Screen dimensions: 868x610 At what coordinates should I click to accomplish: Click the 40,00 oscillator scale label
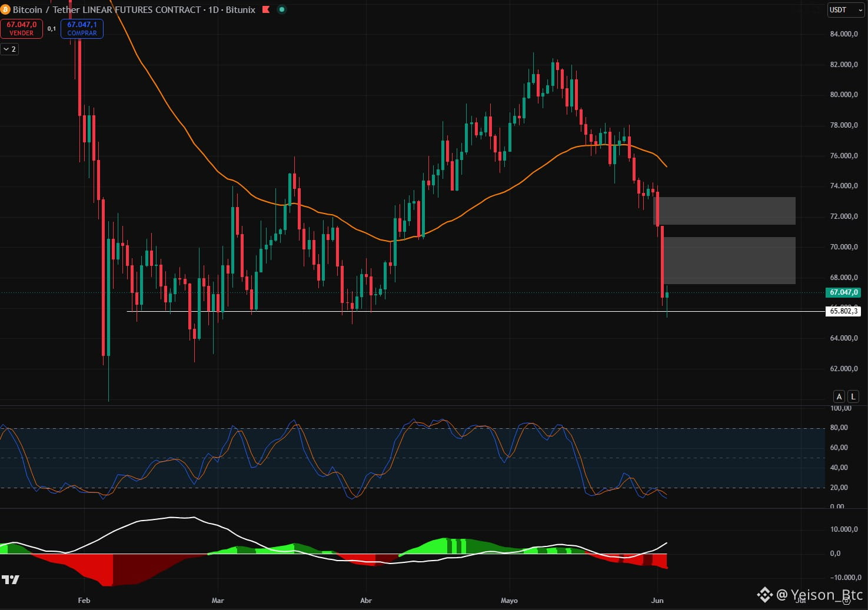[x=839, y=468]
